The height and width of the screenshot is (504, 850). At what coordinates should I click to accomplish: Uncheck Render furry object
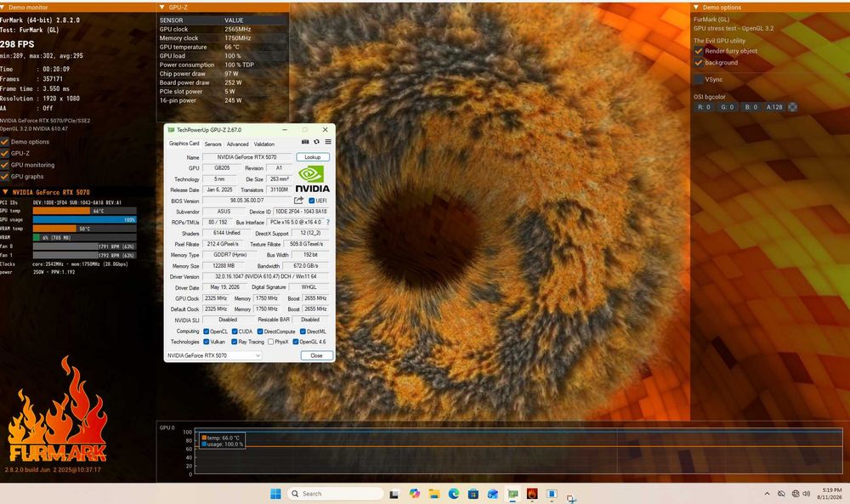[x=698, y=51]
